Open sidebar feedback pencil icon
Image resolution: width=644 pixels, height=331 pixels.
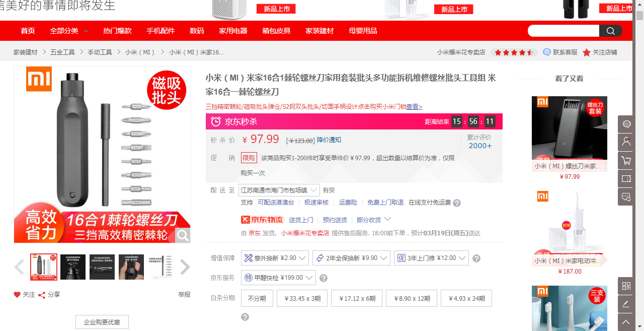pyautogui.click(x=626, y=304)
